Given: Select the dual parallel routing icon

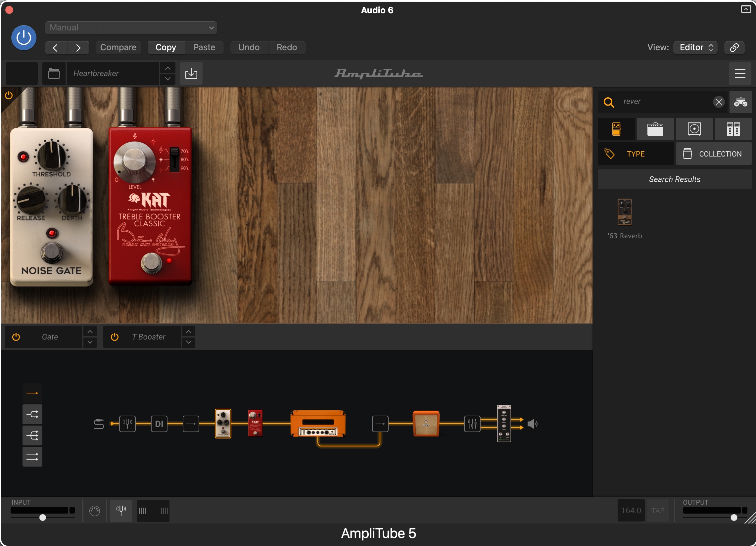Looking at the screenshot, I should (32, 457).
